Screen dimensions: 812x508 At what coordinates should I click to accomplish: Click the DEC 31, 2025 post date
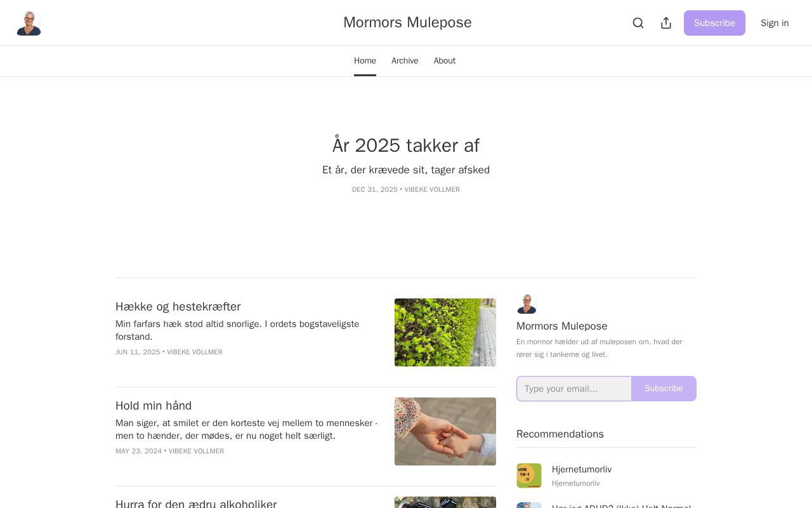pyautogui.click(x=375, y=190)
